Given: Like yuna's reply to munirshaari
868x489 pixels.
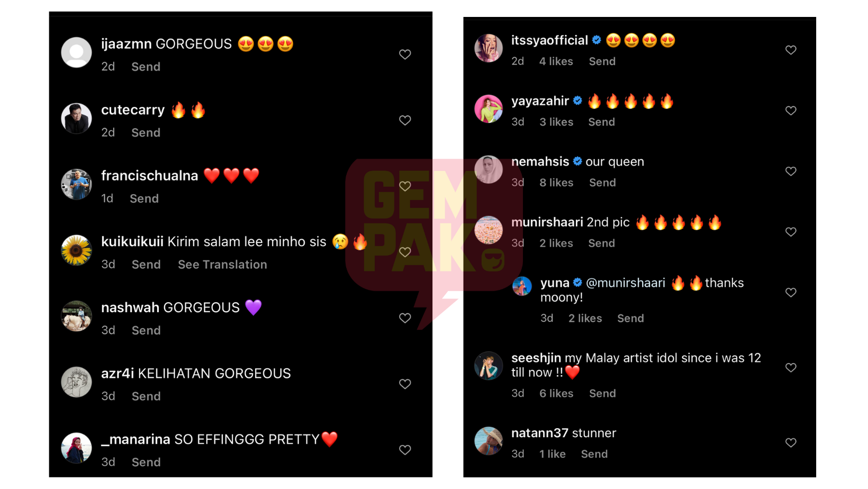Looking at the screenshot, I should point(791,293).
